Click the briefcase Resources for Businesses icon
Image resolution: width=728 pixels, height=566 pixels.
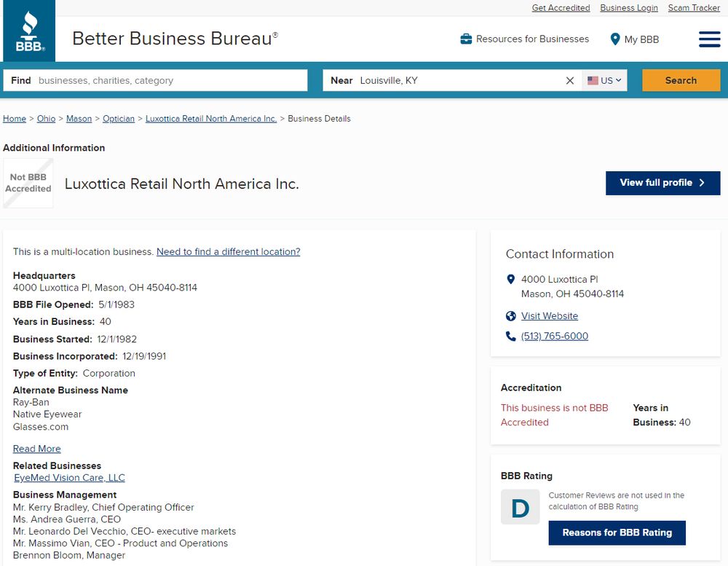[466, 39]
